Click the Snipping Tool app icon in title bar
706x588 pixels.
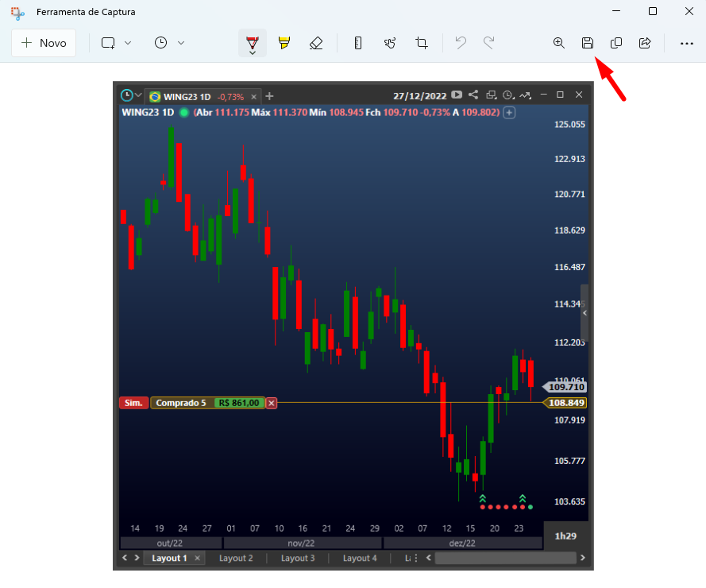(17, 13)
